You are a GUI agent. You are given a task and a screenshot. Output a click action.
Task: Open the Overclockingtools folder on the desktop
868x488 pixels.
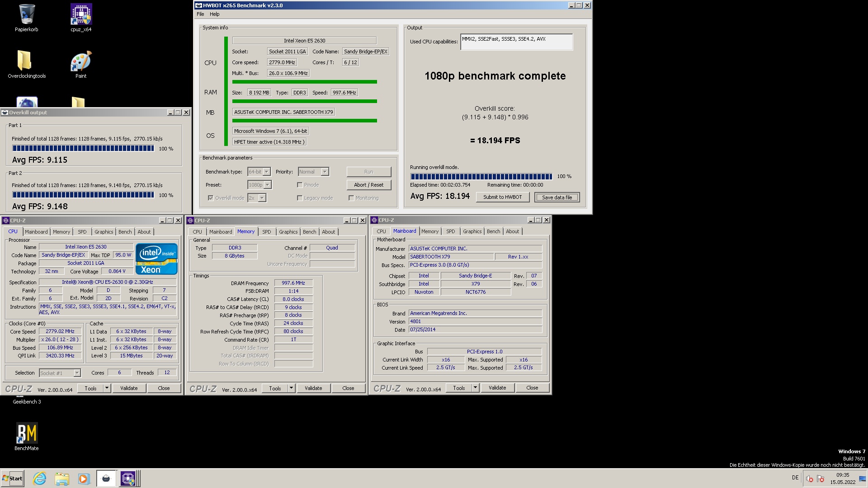point(27,64)
